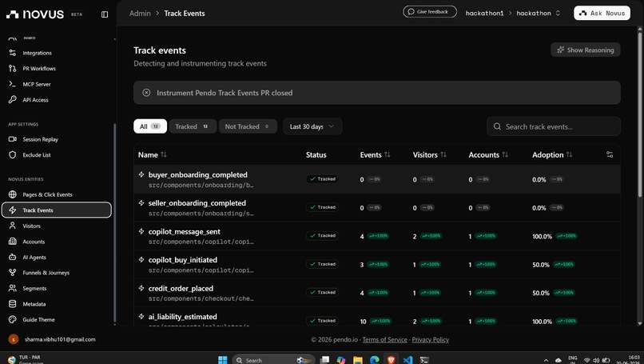Select the Not Tracked filter tab

pyautogui.click(x=248, y=126)
